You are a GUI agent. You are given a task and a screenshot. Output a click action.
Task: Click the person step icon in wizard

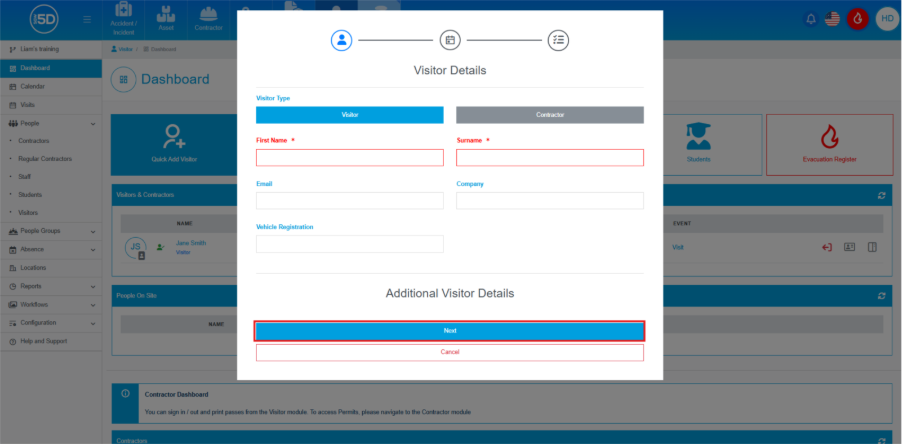[x=342, y=40]
